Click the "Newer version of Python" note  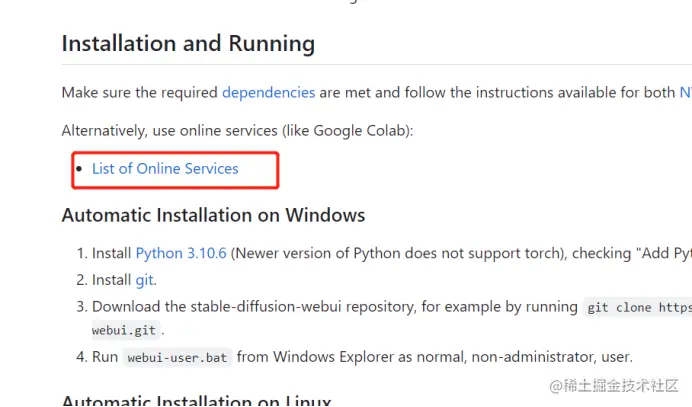pos(314,254)
